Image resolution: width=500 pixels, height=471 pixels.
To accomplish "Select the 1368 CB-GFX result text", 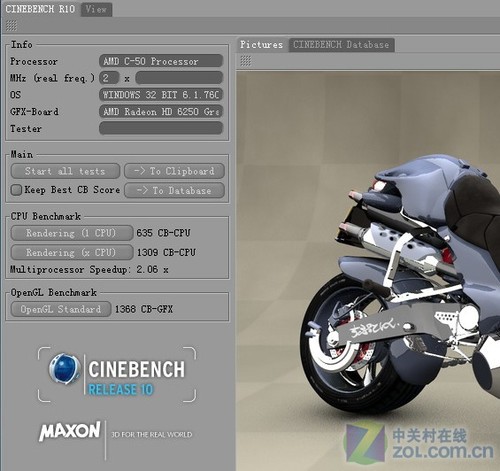I will tap(144, 309).
